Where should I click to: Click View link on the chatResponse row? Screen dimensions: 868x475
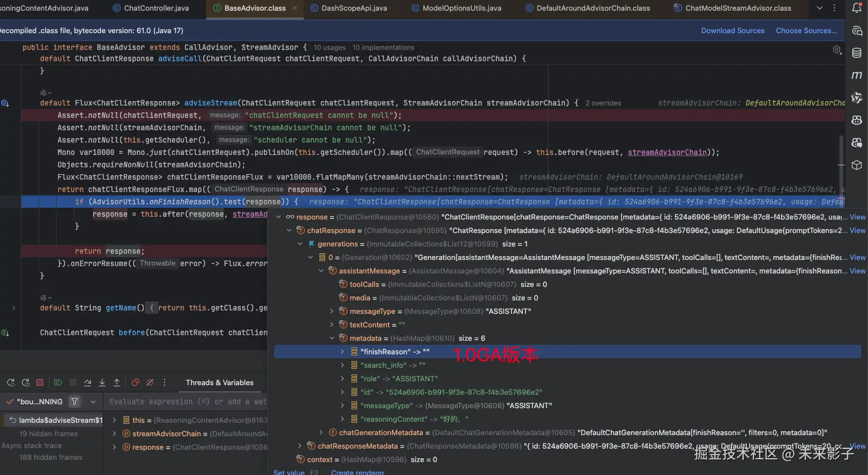point(857,231)
